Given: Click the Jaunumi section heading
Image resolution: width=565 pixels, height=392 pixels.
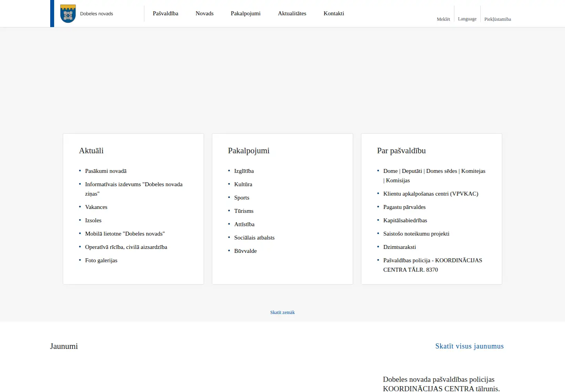Looking at the screenshot, I should [x=64, y=346].
